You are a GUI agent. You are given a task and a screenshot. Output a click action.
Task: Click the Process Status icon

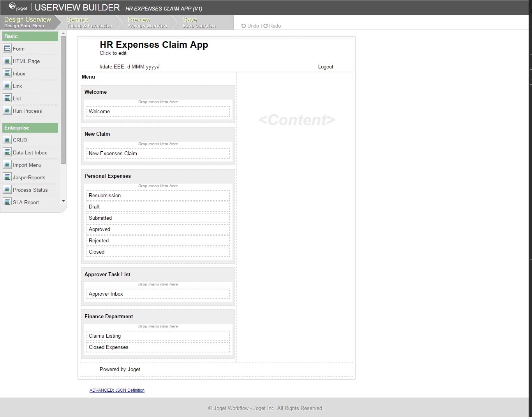[7, 190]
